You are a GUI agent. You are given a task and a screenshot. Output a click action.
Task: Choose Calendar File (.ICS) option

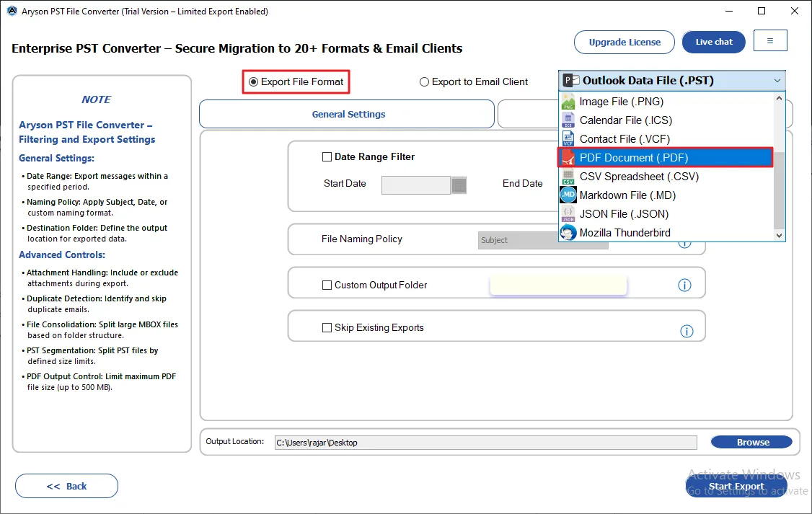tap(666, 120)
